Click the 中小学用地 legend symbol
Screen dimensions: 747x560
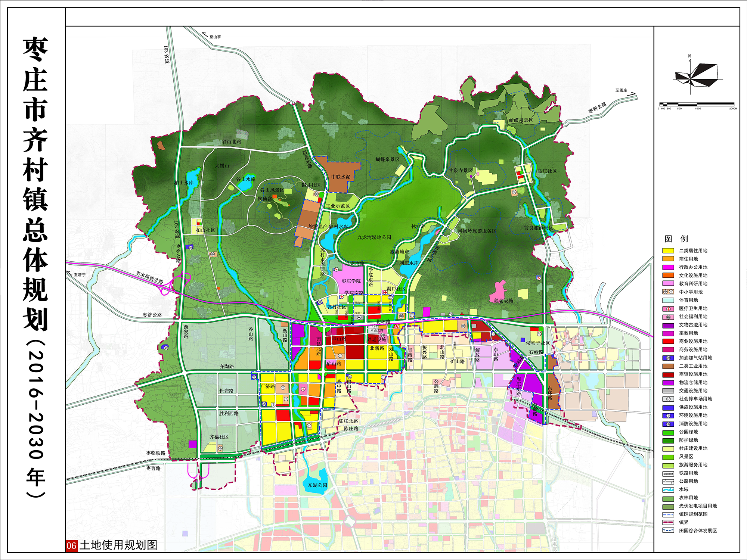pyautogui.click(x=668, y=292)
